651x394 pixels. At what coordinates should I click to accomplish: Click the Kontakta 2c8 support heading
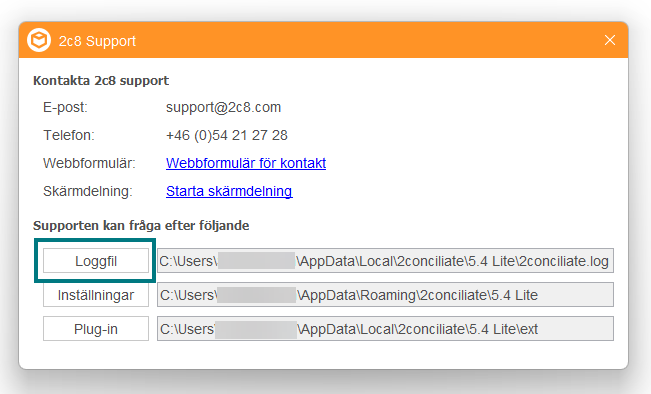pyautogui.click(x=101, y=81)
